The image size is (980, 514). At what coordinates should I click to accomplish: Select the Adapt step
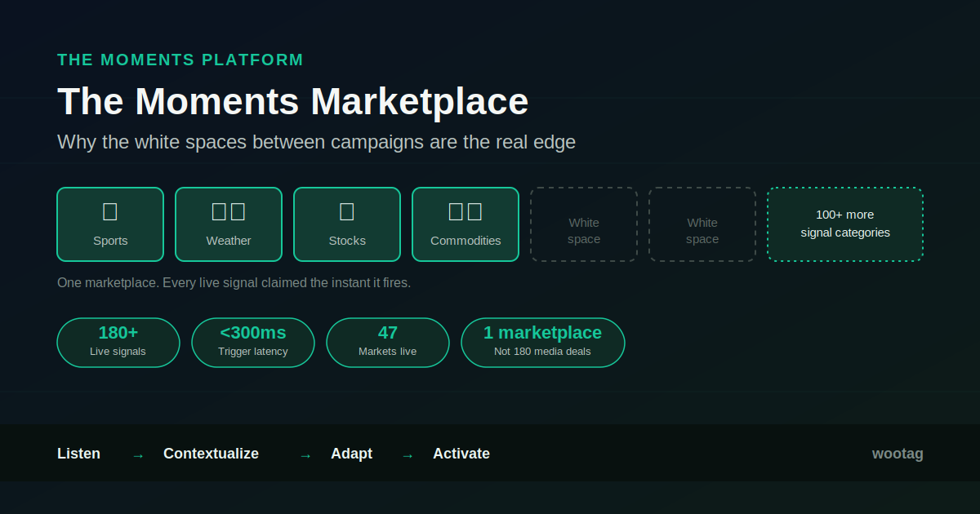tap(351, 454)
